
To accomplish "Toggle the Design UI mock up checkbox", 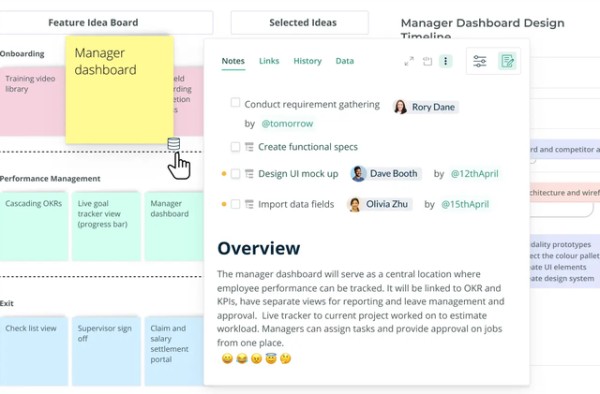I will click(235, 174).
